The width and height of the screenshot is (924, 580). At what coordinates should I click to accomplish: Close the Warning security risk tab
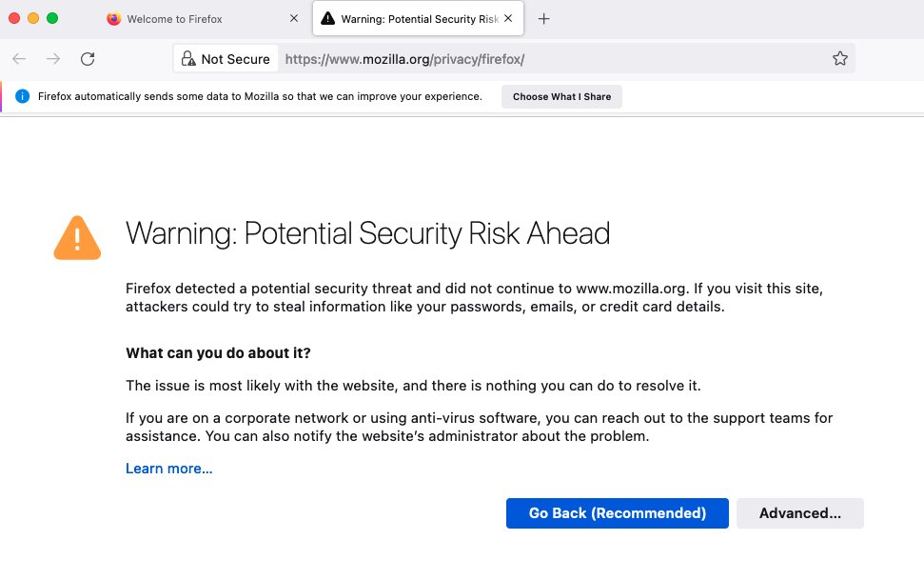(508, 19)
